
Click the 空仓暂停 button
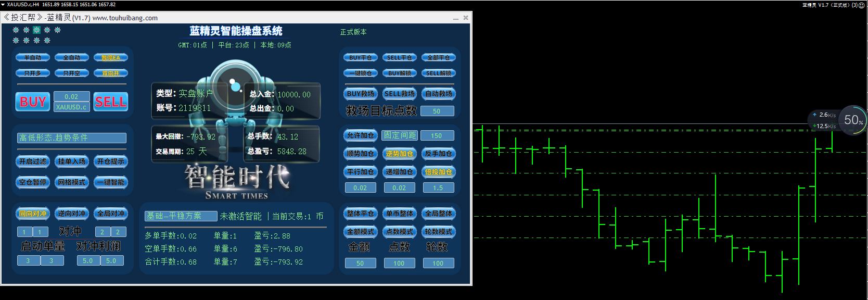coord(33,182)
